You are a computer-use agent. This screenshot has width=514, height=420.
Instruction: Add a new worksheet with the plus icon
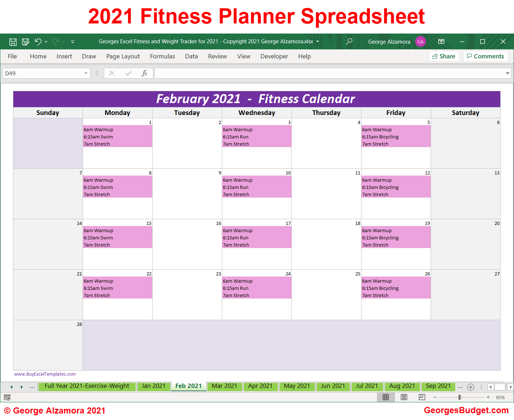(x=471, y=386)
